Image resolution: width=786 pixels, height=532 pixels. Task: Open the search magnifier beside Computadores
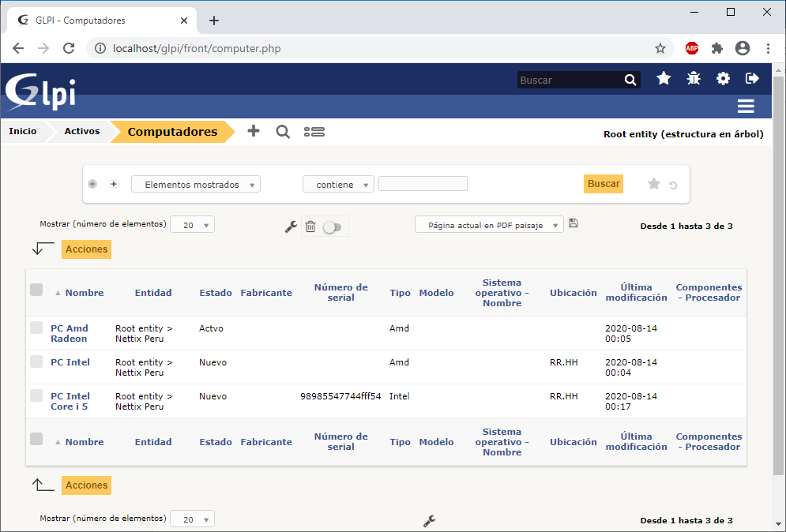(x=283, y=132)
